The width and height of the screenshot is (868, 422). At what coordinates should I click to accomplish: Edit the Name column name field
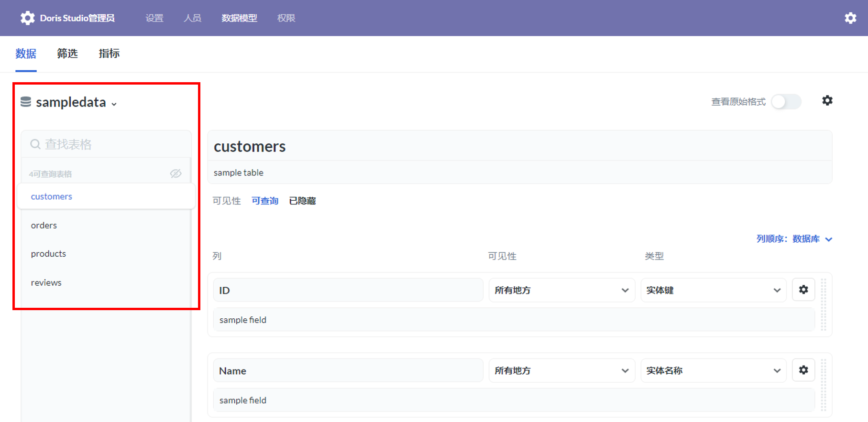[x=348, y=370]
